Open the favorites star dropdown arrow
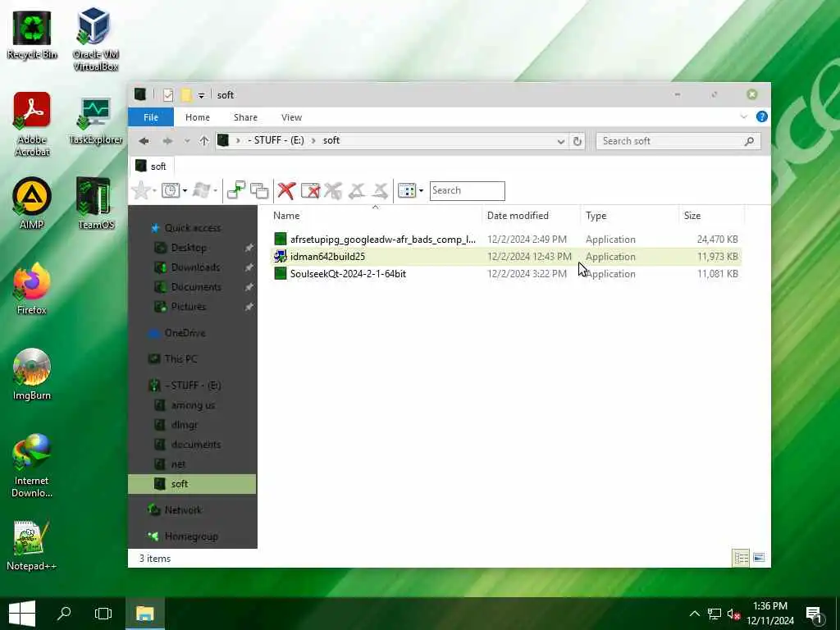The image size is (840, 630). (154, 190)
